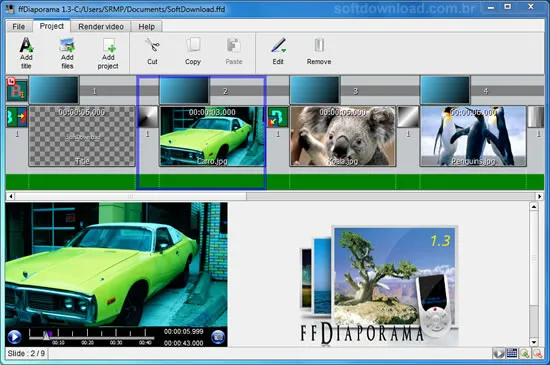550x365 pixels.
Task: Click the status bar grid view icon
Action: point(512,353)
